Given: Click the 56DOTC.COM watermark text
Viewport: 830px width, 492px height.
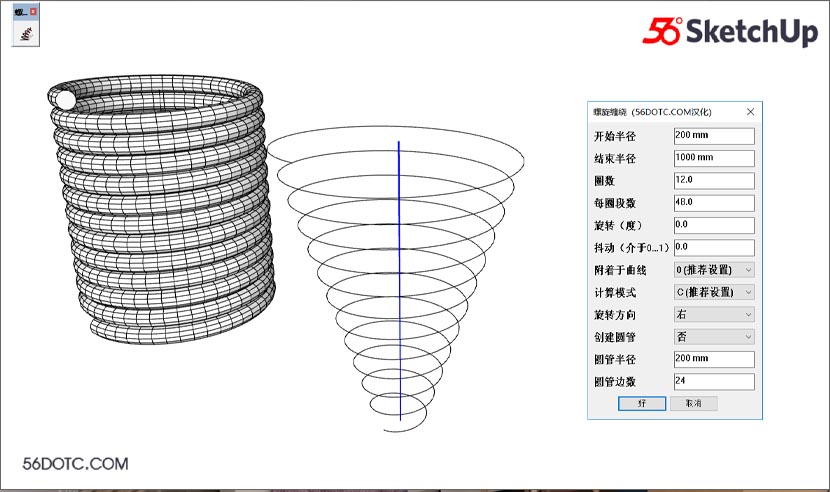Looking at the screenshot, I should pyautogui.click(x=75, y=464).
